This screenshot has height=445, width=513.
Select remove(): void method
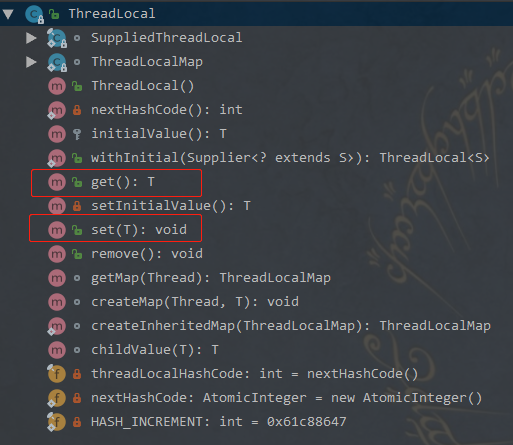click(x=147, y=254)
